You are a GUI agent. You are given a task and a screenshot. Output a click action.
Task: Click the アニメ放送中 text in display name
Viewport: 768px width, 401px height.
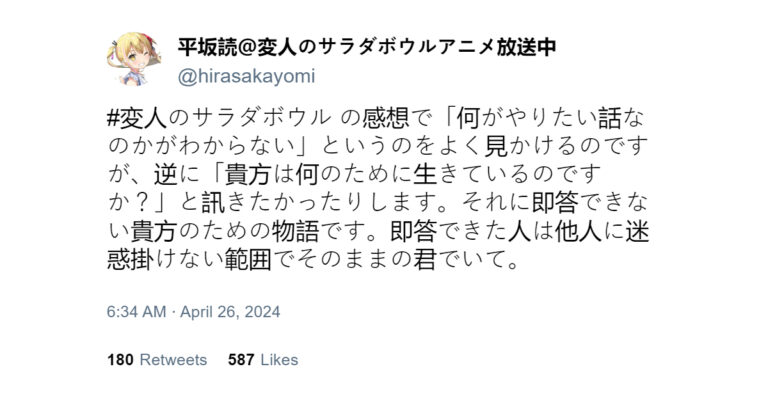coord(497,48)
